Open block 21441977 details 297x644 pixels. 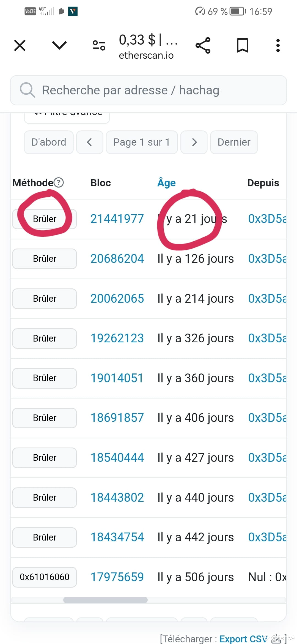117,218
